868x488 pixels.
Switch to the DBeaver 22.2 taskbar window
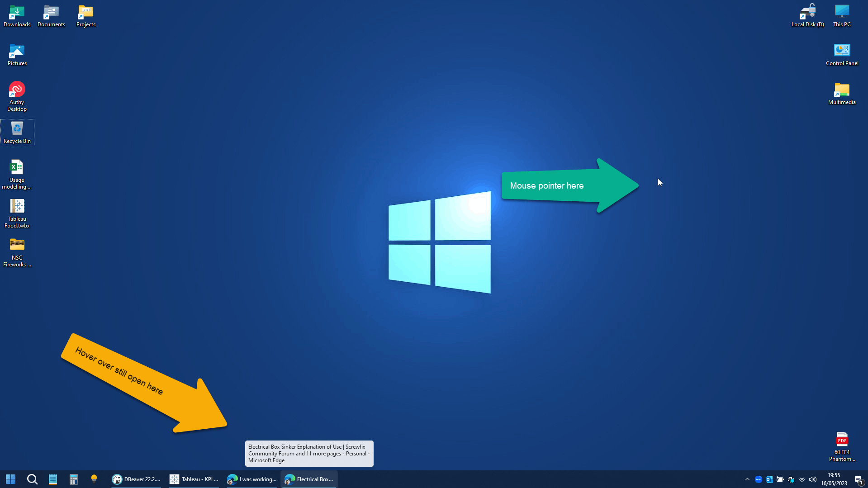pyautogui.click(x=136, y=479)
